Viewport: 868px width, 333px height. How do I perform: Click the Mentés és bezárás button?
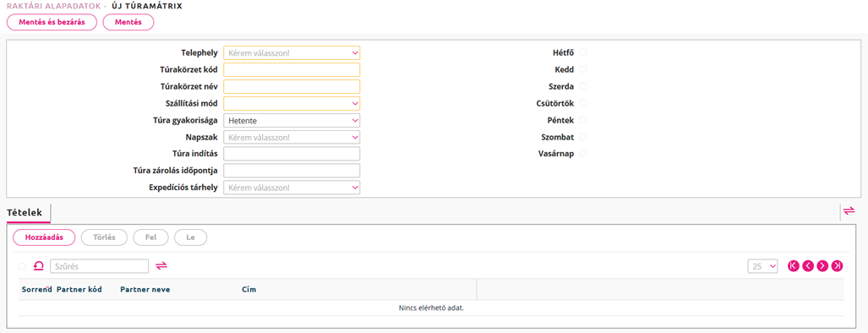[x=52, y=22]
